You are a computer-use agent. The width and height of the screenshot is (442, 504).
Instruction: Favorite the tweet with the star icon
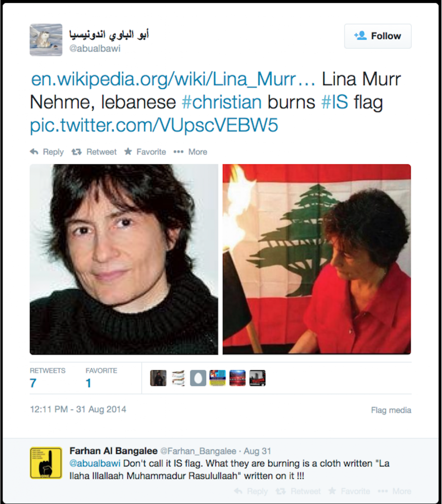click(128, 152)
